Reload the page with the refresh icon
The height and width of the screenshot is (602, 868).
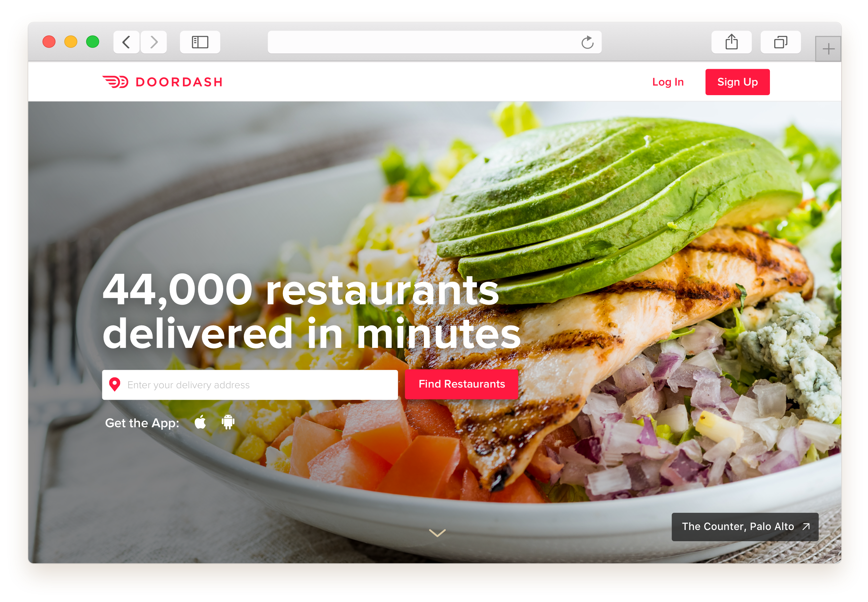coord(587,42)
